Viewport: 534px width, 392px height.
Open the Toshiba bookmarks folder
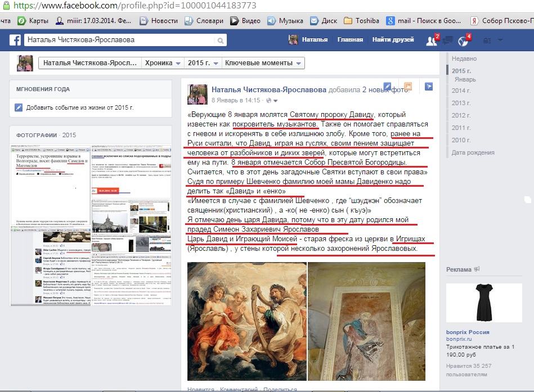click(x=361, y=21)
